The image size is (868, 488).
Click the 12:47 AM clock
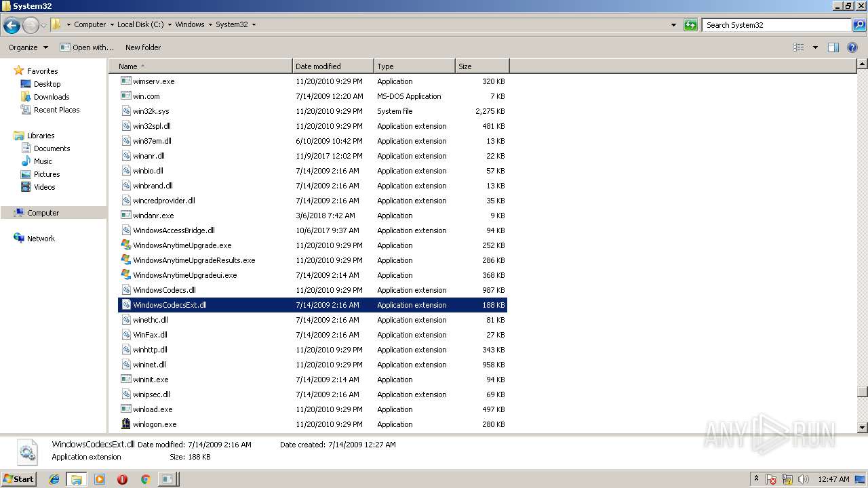pyautogui.click(x=833, y=479)
